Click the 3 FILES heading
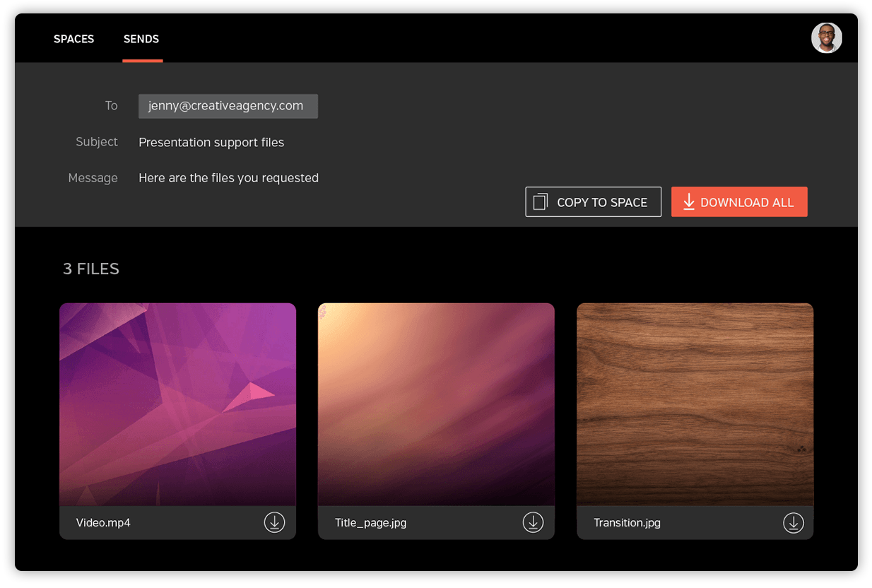This screenshot has height=588, width=872. (x=90, y=269)
